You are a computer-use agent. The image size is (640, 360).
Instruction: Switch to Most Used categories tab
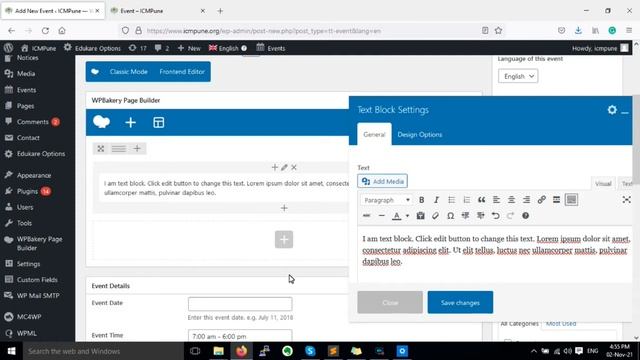tap(561, 323)
